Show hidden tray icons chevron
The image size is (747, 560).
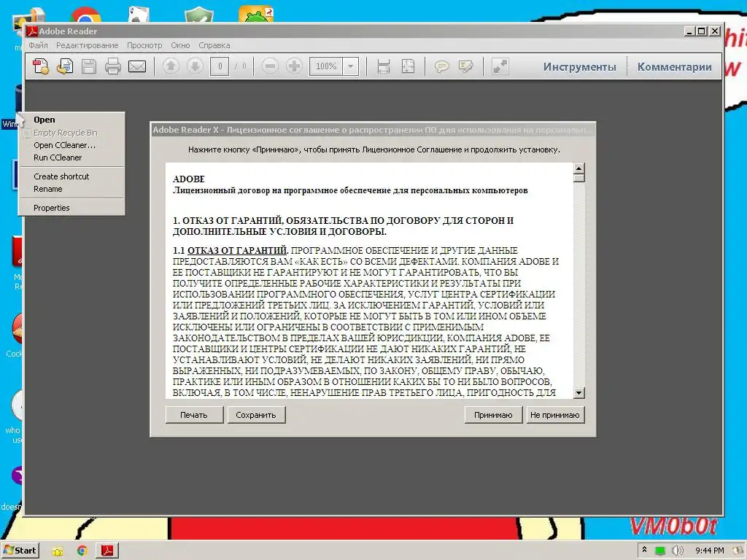pos(645,550)
